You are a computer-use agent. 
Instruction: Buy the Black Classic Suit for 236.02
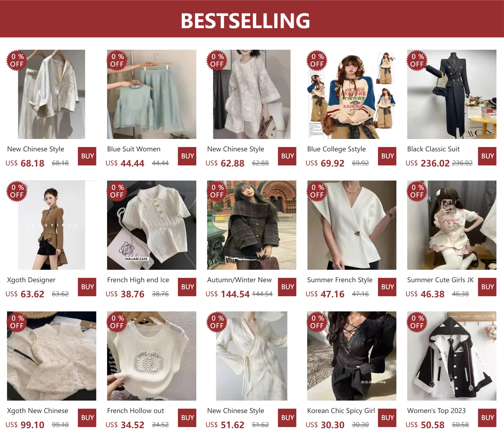coord(487,156)
